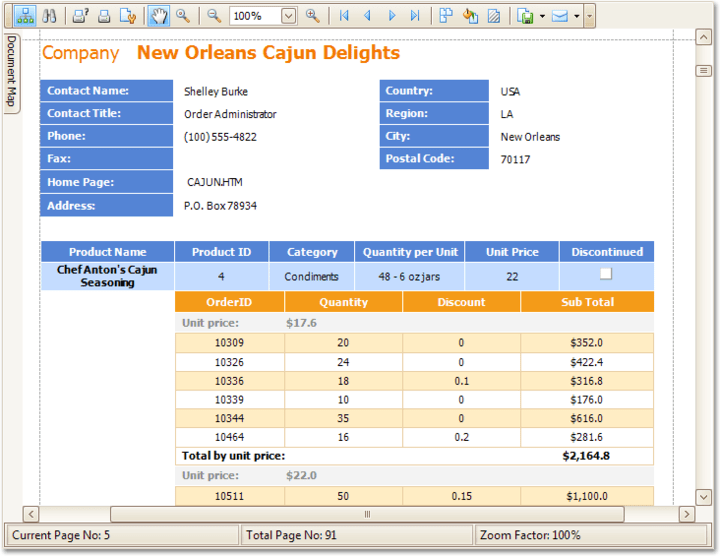
Task: Toggle the Discontinued checkbox
Action: tap(605, 274)
